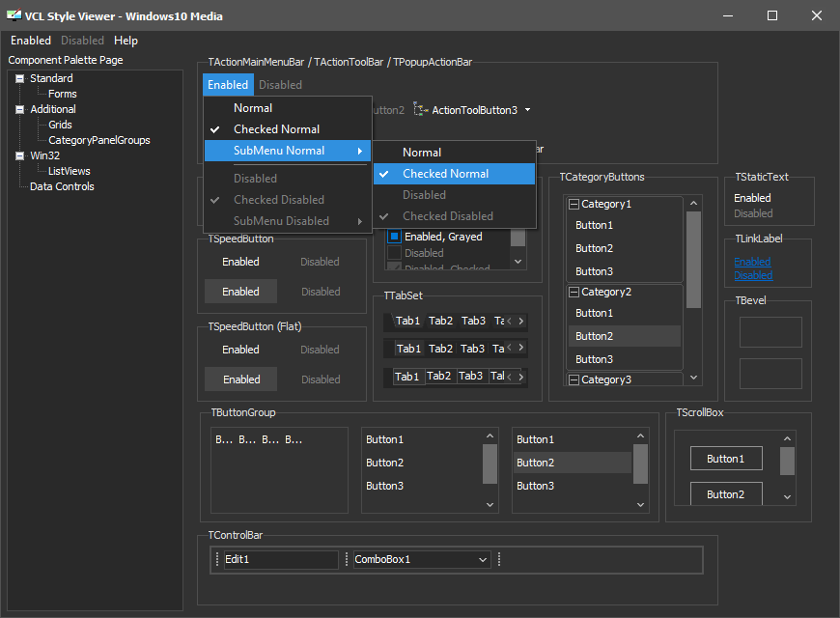Click Button2 in the TScrollBox
Screen dimensions: 840x618
[x=726, y=493]
